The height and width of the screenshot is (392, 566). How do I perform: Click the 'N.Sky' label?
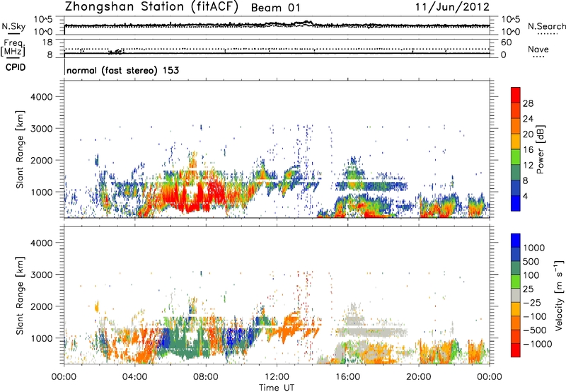(x=13, y=26)
